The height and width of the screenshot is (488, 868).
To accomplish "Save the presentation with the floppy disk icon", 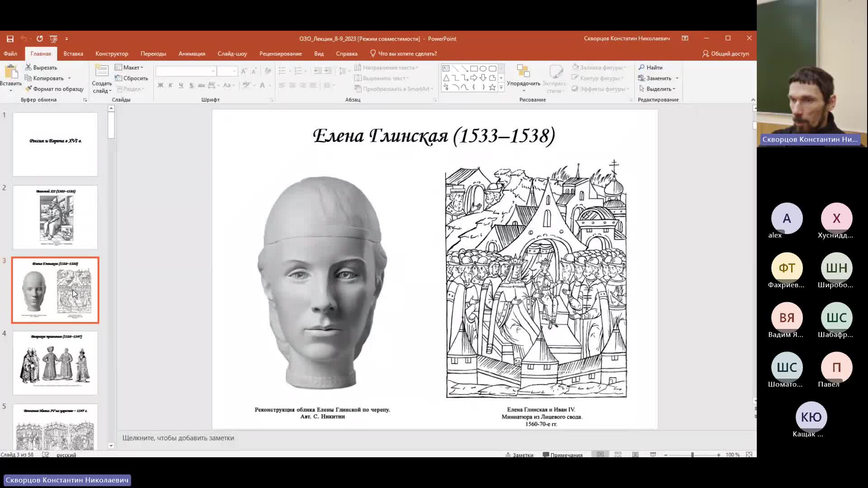I will [x=10, y=39].
